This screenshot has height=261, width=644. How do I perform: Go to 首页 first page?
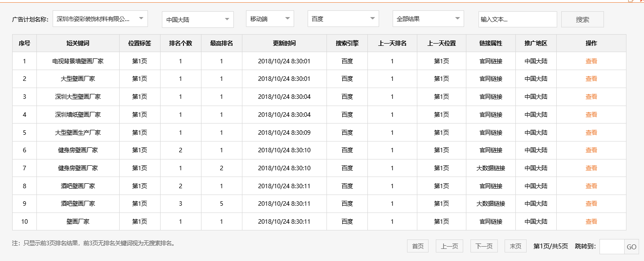[x=417, y=246]
